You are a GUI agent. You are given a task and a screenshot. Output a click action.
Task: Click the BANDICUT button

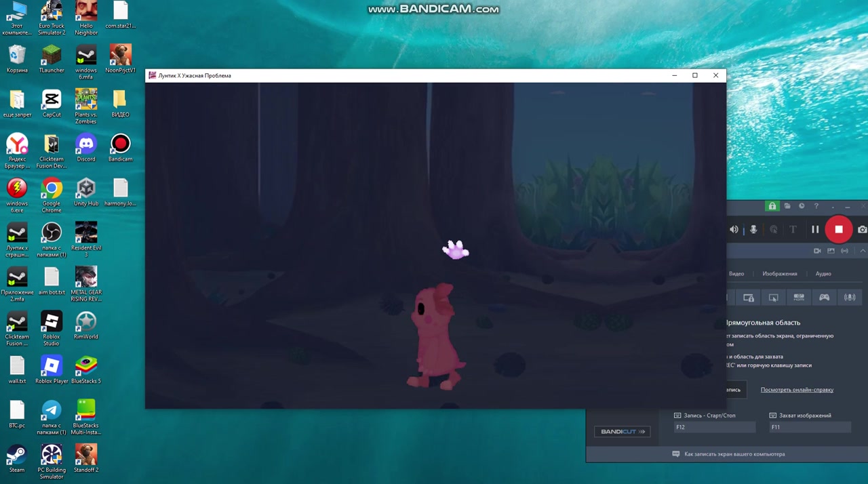622,432
